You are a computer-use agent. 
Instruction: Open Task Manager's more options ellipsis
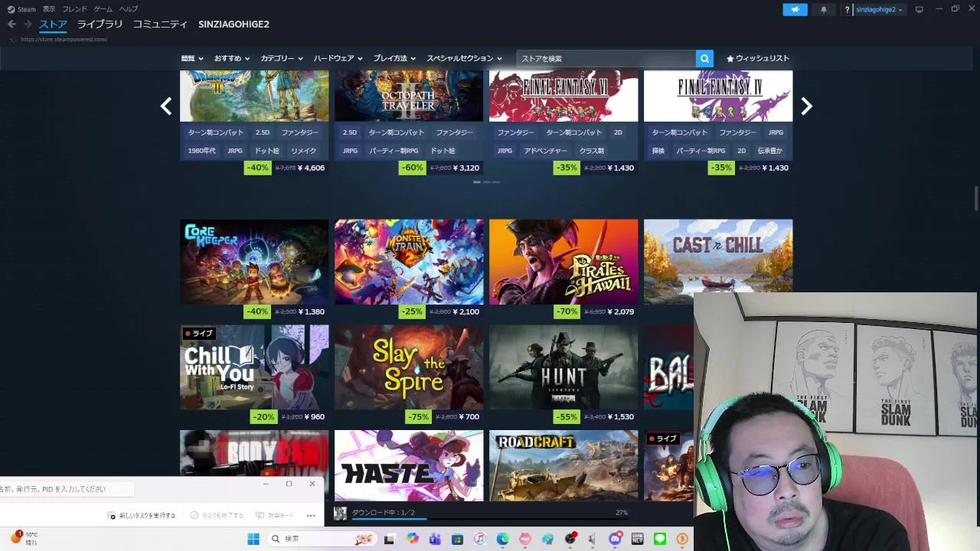(x=311, y=516)
